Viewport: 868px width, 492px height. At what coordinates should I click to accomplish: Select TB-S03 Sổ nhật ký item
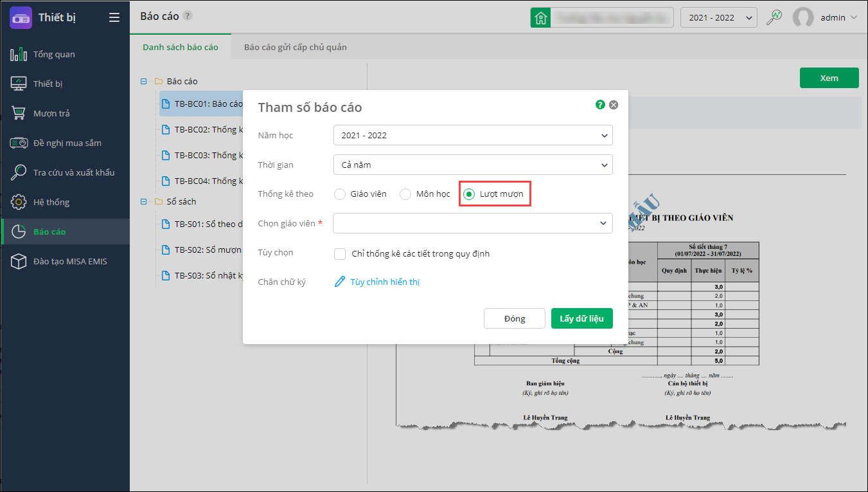click(x=201, y=275)
